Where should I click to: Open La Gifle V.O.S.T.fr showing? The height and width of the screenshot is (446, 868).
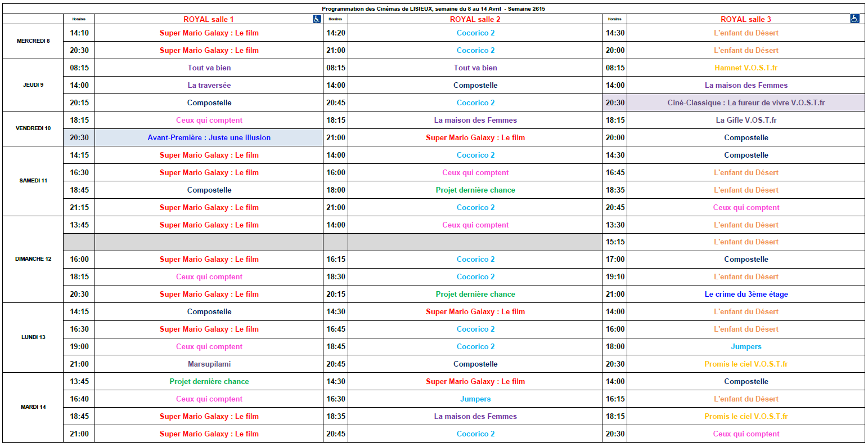point(746,121)
